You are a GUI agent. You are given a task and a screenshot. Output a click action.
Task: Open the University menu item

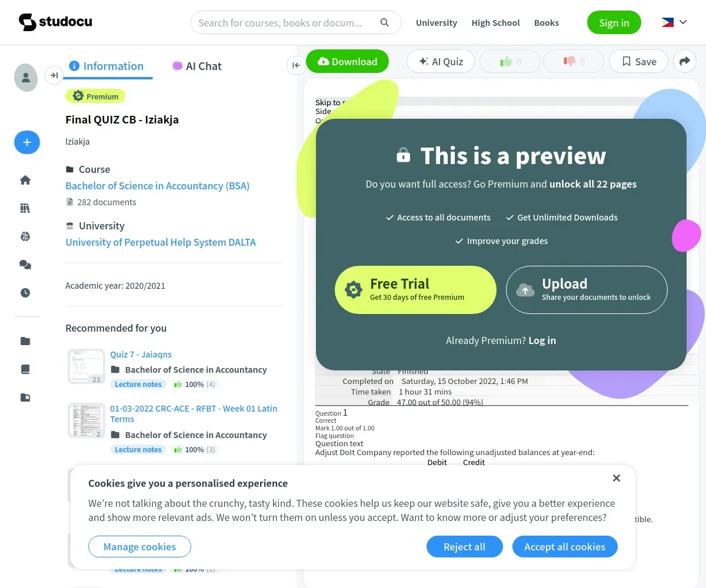(437, 23)
